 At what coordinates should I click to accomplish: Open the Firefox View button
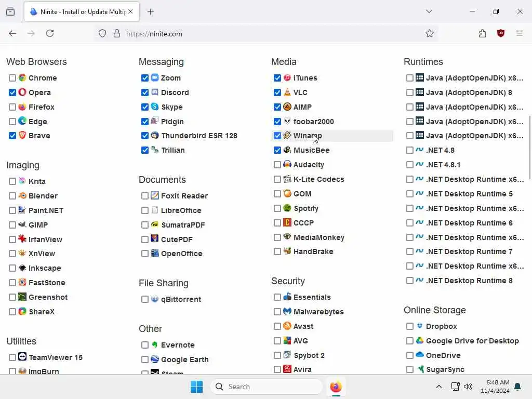[x=10, y=11]
